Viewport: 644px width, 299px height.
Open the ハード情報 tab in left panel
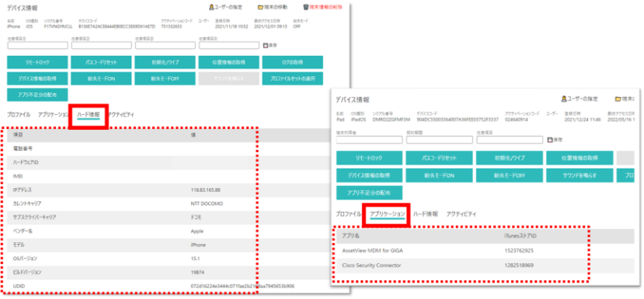89,115
